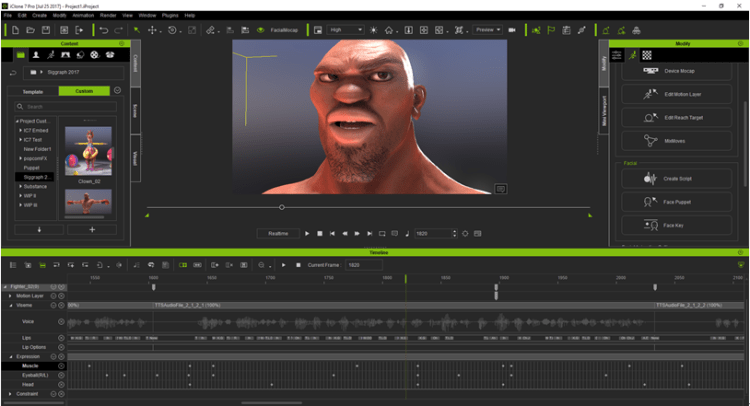Activate the Move object tool
This screenshot has height=406, width=750.
[152, 30]
